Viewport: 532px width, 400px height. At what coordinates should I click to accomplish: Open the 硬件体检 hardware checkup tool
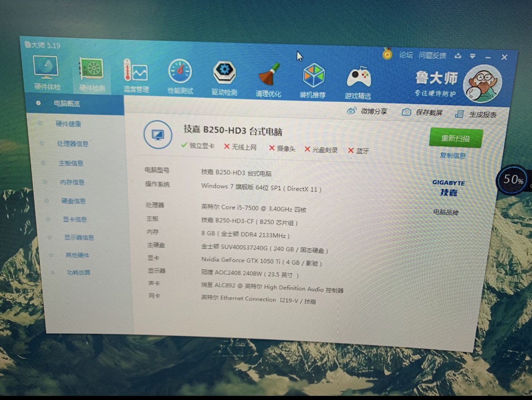click(47, 73)
